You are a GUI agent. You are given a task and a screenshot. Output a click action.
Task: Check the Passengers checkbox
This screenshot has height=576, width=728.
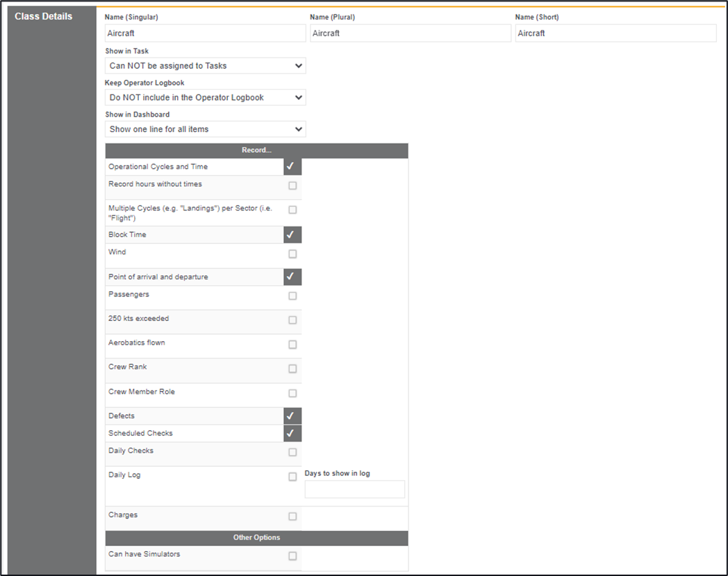(x=292, y=296)
